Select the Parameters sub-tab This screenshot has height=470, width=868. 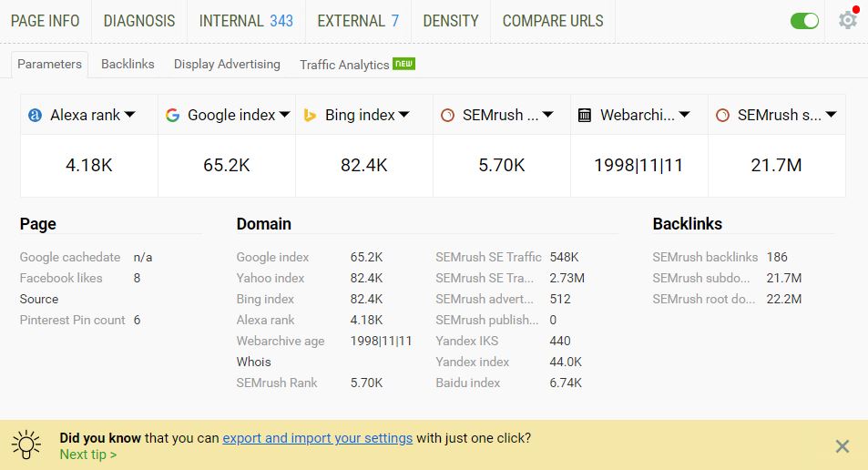coord(50,65)
